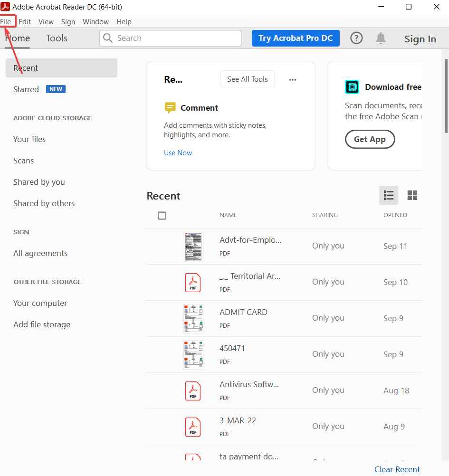Click the Antivirus Softw... PDF icon
449x476 pixels.
pyautogui.click(x=193, y=391)
